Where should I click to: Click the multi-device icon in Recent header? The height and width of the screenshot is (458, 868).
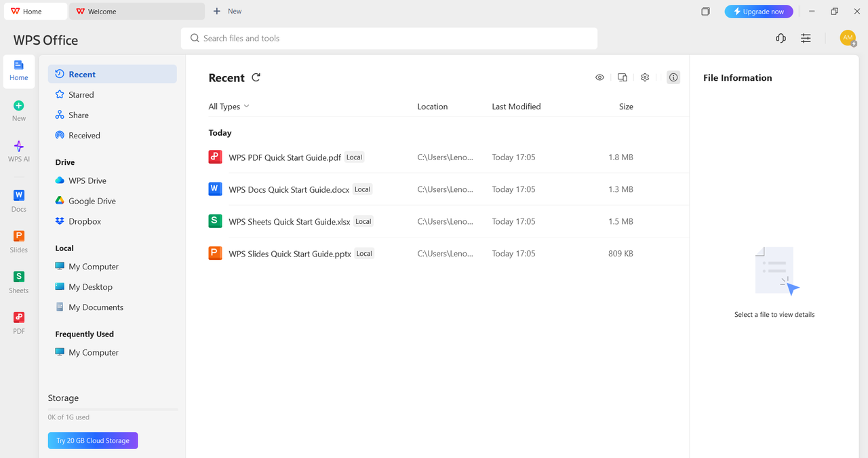click(x=623, y=77)
